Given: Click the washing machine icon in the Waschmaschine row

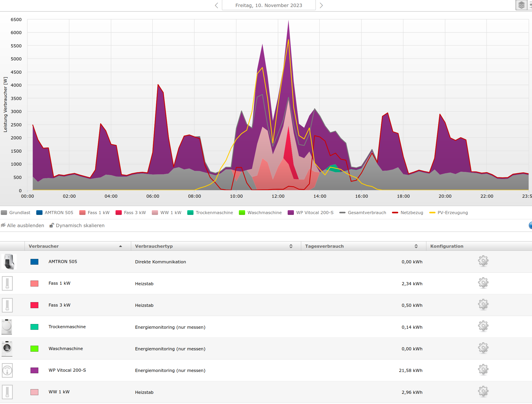Looking at the screenshot, I should point(7,349).
